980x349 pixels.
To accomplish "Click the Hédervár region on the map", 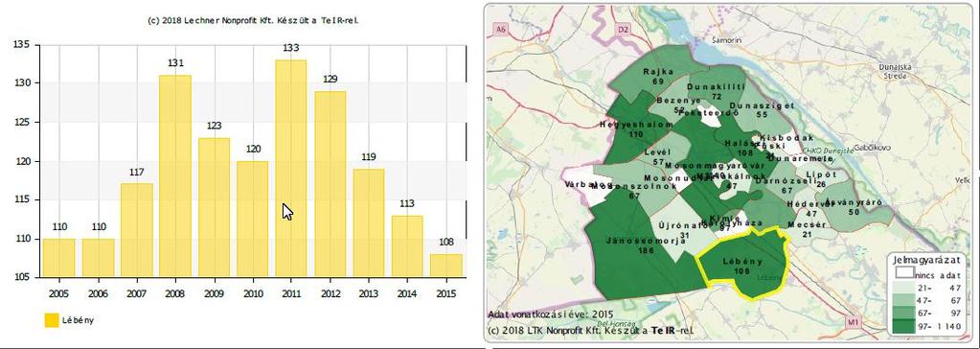I will pos(811,208).
